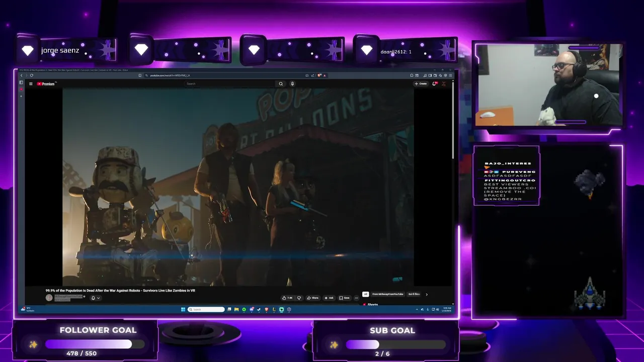644x362 pixels.
Task: Open the YouTube Create button
Action: pos(421,84)
